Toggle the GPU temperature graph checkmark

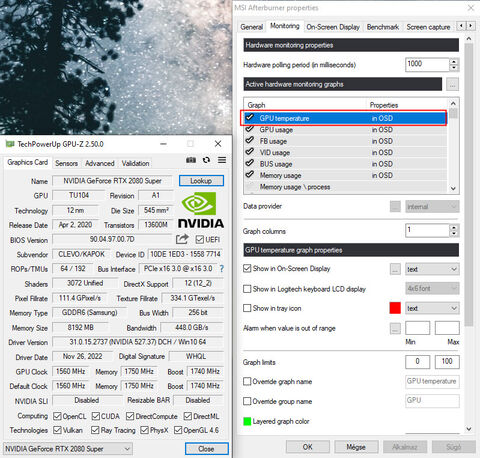249,117
